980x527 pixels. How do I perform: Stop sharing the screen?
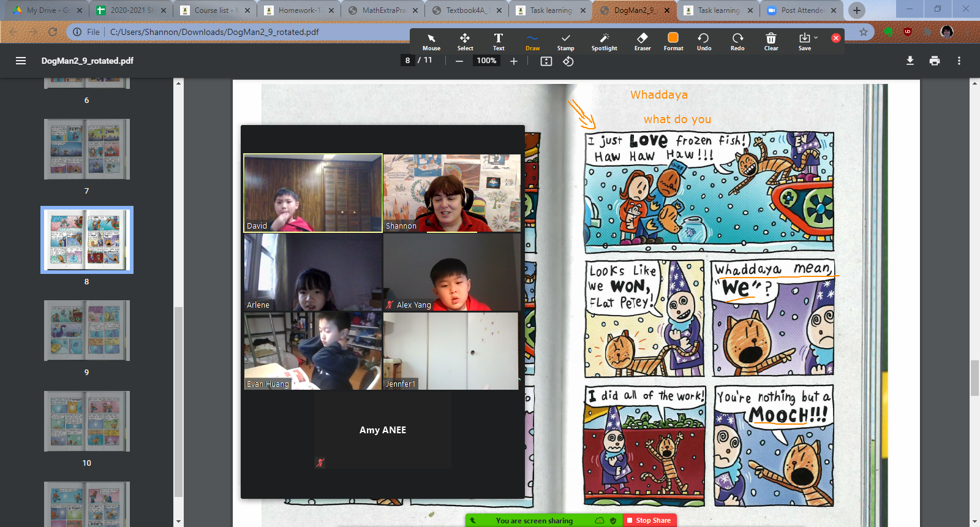[x=649, y=520]
